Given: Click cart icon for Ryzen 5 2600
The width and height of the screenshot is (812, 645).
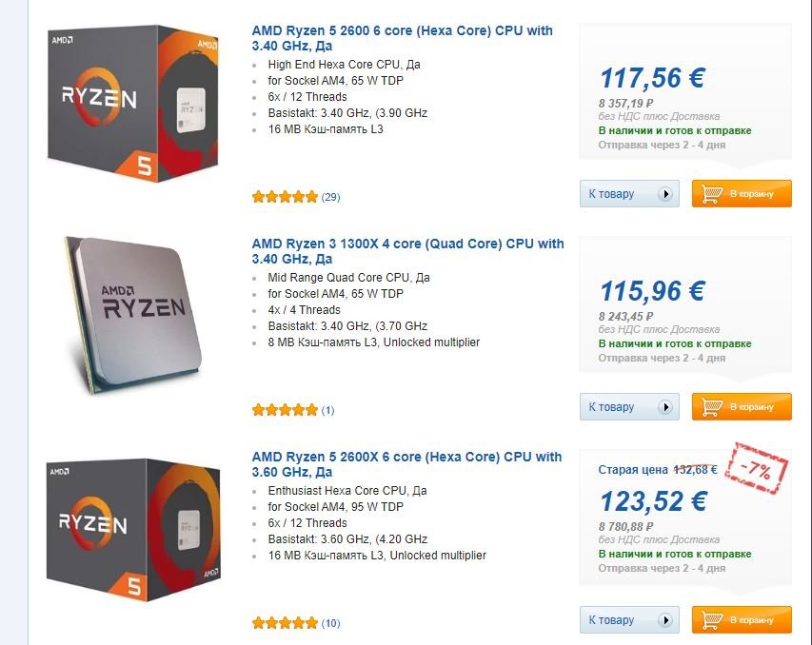Looking at the screenshot, I should pyautogui.click(x=711, y=194).
